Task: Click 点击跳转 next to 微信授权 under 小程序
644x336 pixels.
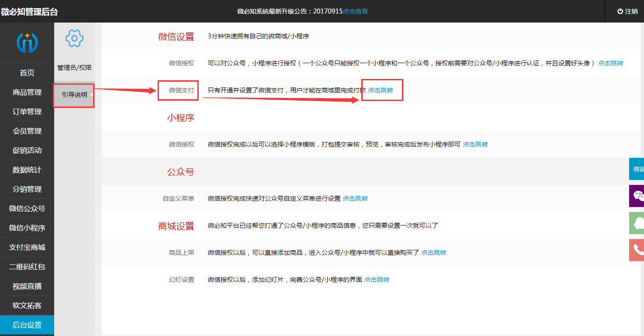Action: point(475,144)
